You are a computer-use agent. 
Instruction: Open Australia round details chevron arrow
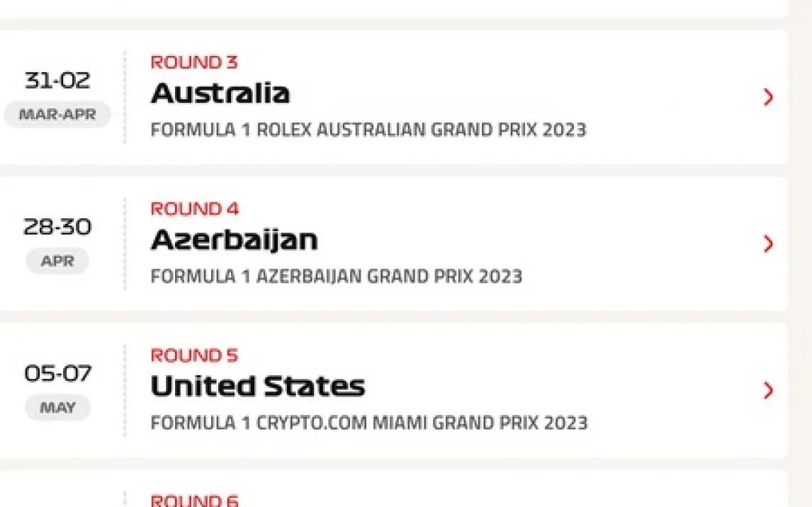coord(768,97)
